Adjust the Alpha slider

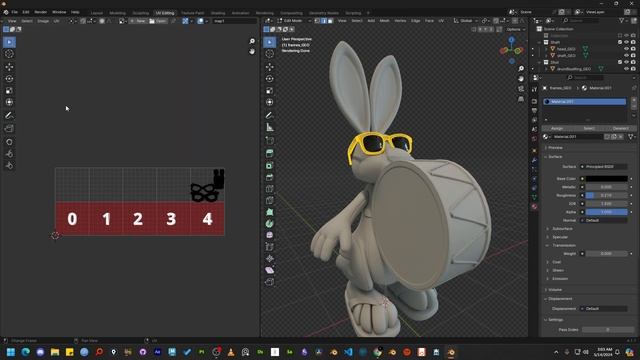[607, 212]
